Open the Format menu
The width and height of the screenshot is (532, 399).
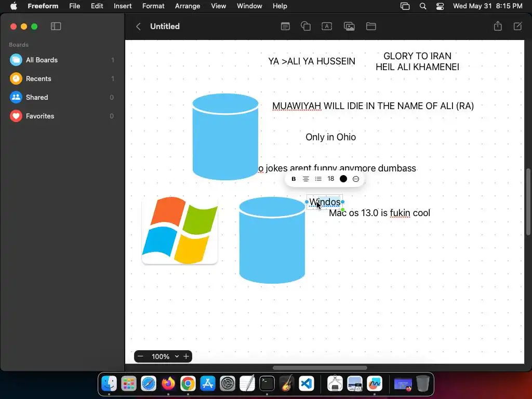(x=153, y=6)
